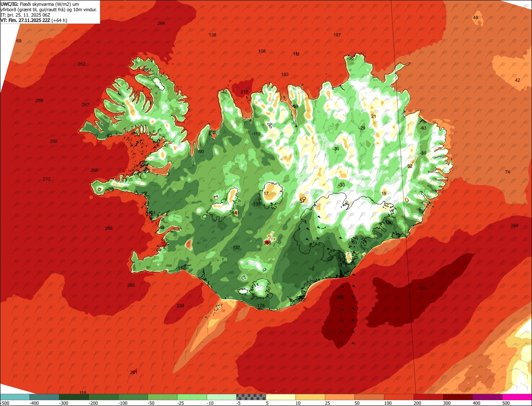Viewport: 532px width, 406px height.
Task: Click the south coast value -178
Action: (260, 306)
